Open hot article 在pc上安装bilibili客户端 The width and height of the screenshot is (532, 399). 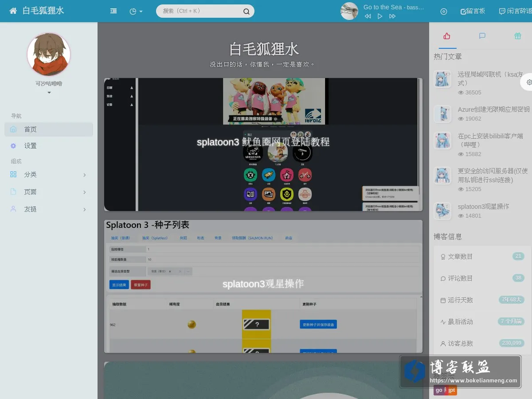coord(490,140)
